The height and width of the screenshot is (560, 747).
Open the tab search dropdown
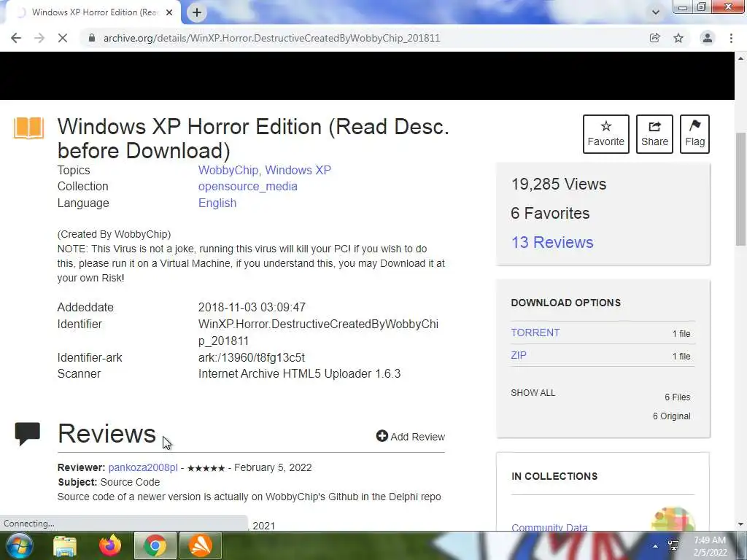656,12
